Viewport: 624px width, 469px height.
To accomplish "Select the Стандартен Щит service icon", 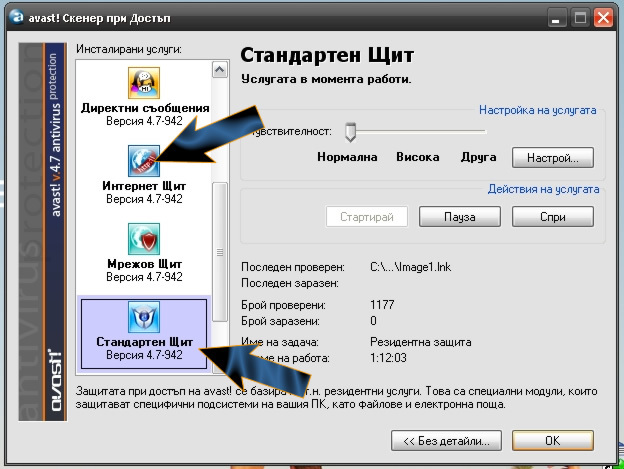I will 144,317.
